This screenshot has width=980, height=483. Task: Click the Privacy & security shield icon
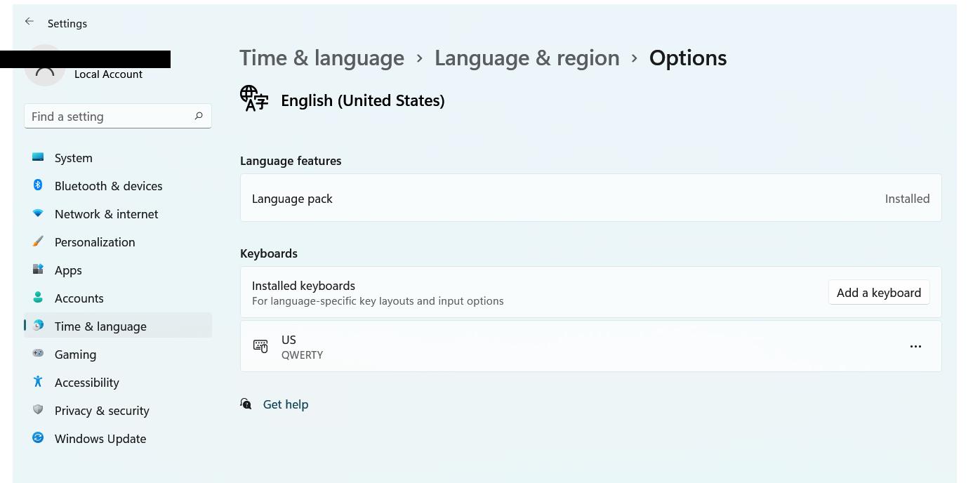click(38, 409)
